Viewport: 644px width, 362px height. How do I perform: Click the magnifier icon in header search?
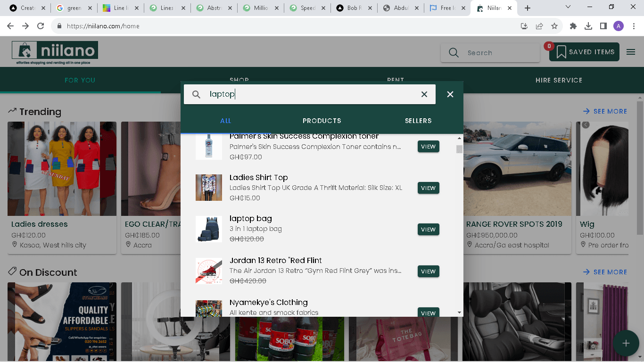click(x=454, y=53)
